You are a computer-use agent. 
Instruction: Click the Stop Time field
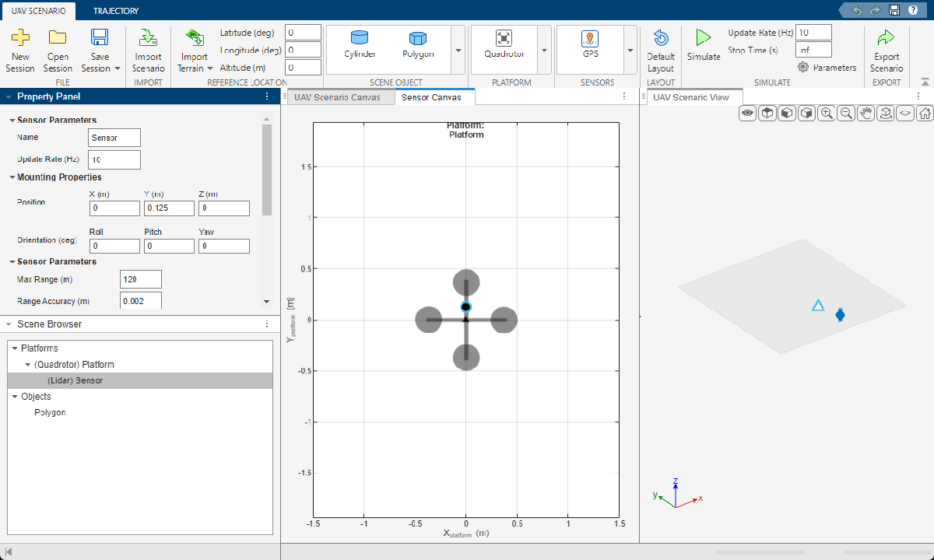(814, 50)
